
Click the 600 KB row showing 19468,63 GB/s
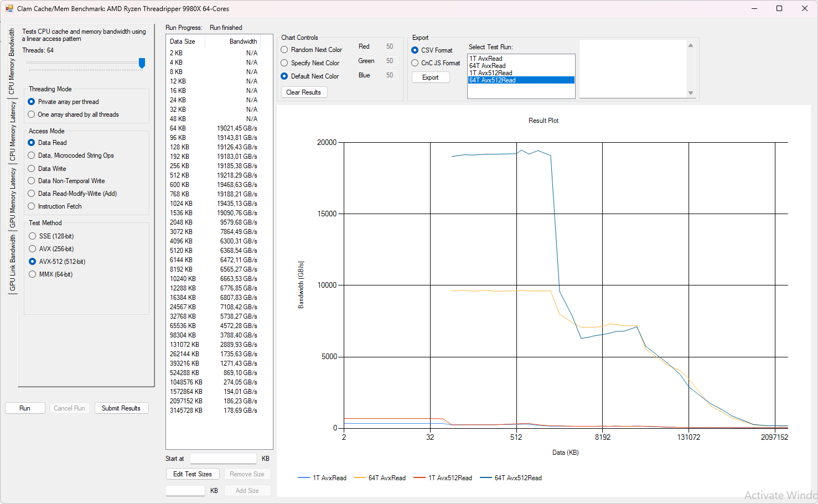click(214, 185)
